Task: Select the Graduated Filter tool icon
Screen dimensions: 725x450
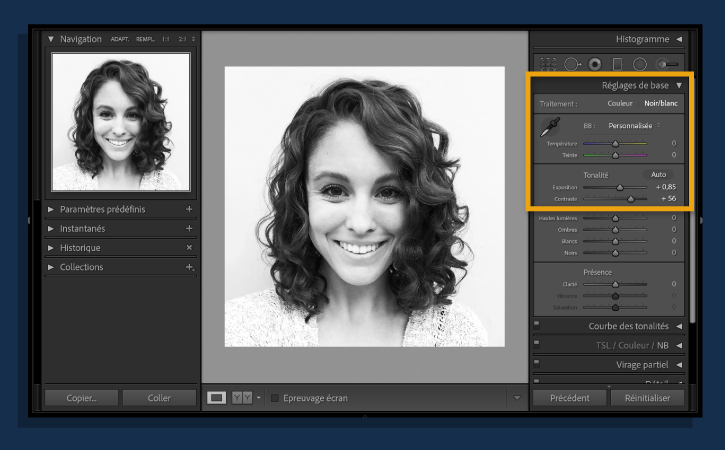Action: 617,64
